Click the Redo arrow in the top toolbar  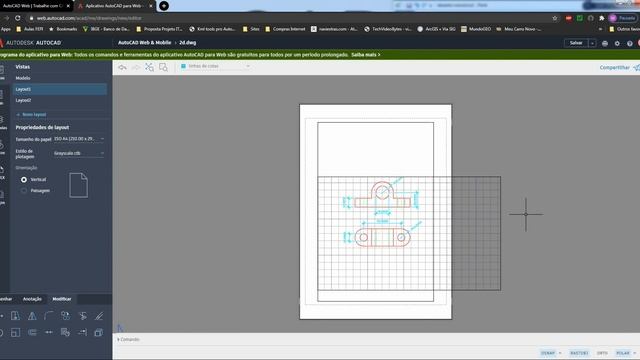coord(136,67)
